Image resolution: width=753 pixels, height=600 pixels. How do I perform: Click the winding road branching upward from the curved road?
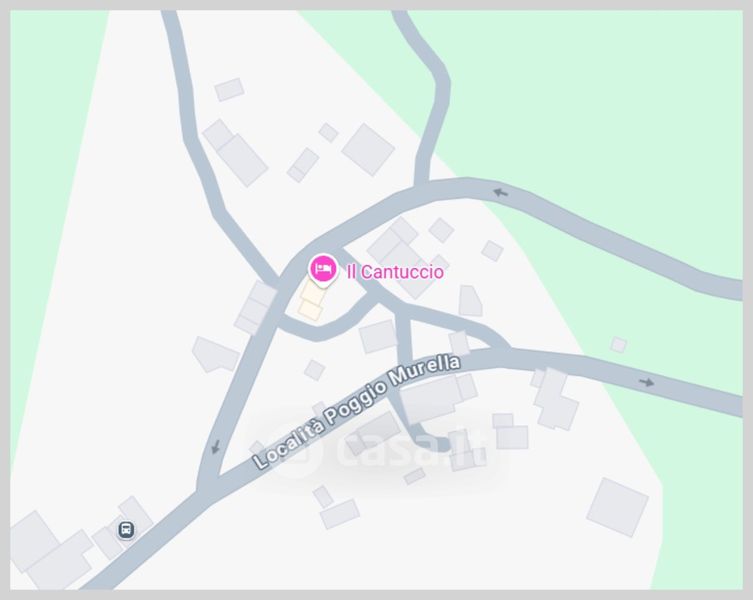(432, 96)
